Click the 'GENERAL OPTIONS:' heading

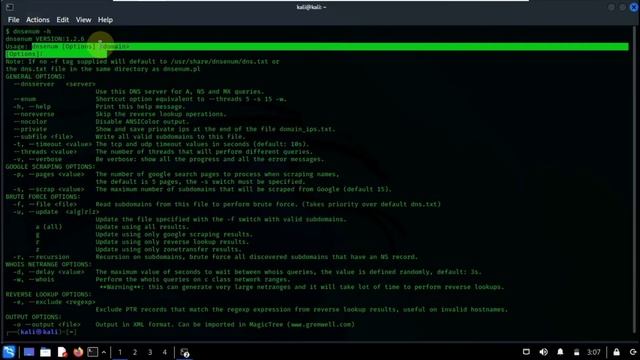(x=35, y=76)
